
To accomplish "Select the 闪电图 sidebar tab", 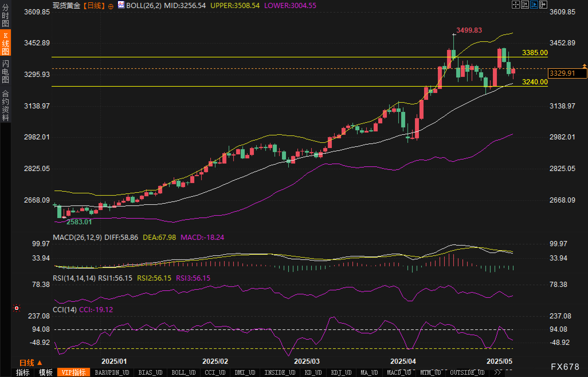I will pos(5,71).
